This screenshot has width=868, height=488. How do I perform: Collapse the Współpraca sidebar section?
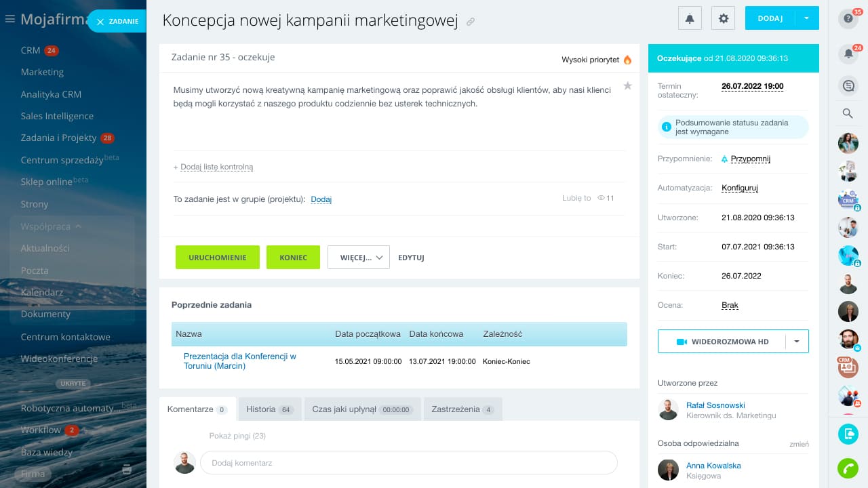pyautogui.click(x=79, y=226)
